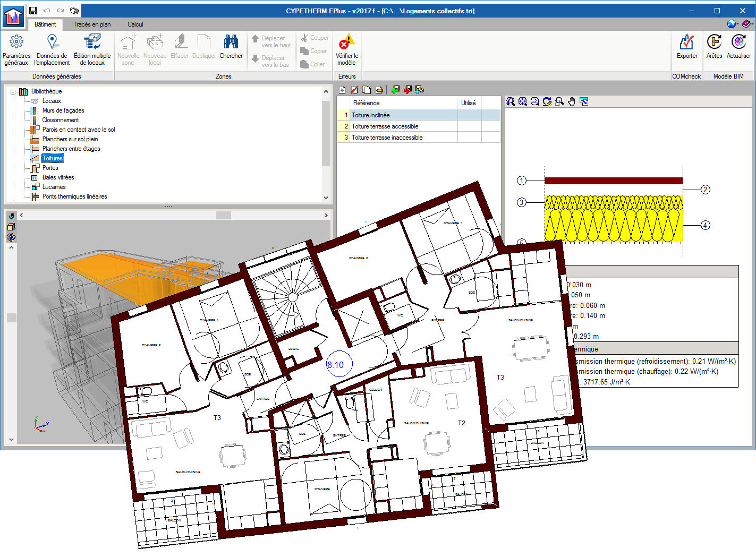The height and width of the screenshot is (557, 756).
Task: Click the left arrow of 3D view scrollbar
Action: pos(21,216)
